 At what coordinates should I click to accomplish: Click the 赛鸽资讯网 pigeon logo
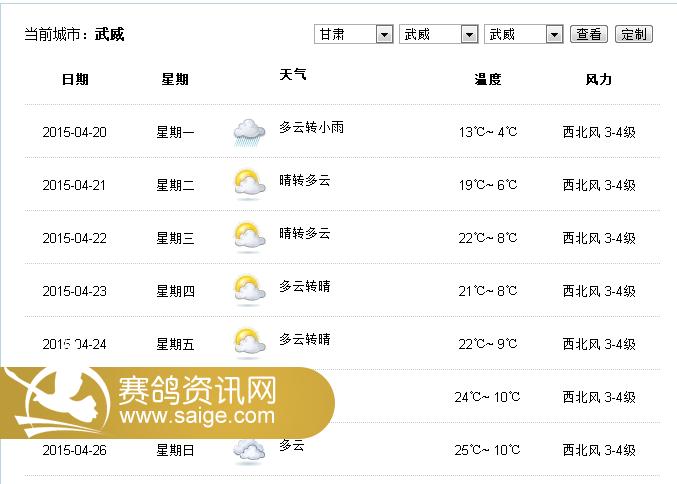[x=58, y=402]
